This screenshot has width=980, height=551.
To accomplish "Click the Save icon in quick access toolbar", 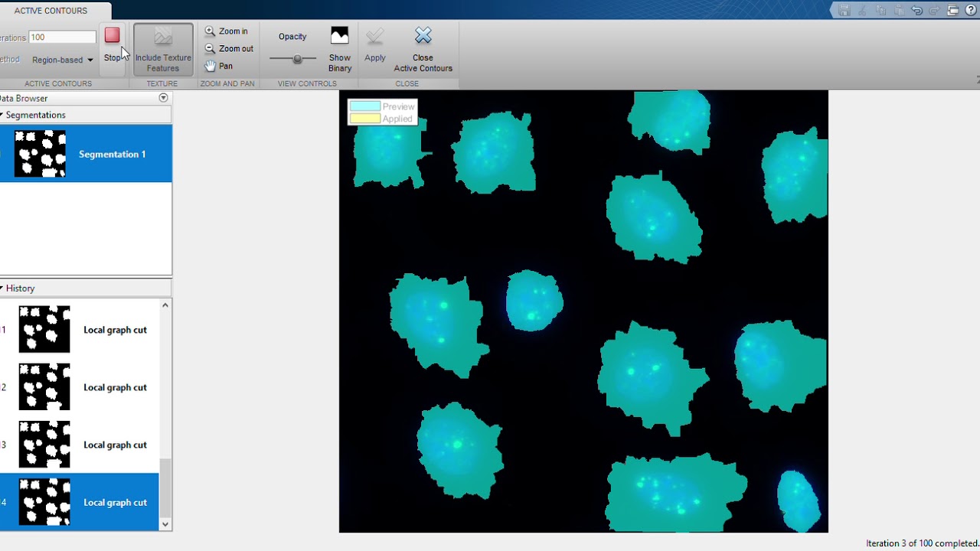I will [844, 11].
